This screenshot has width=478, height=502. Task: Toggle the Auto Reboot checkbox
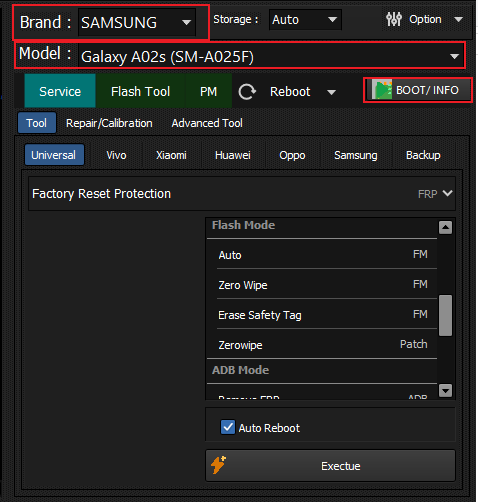[228, 427]
